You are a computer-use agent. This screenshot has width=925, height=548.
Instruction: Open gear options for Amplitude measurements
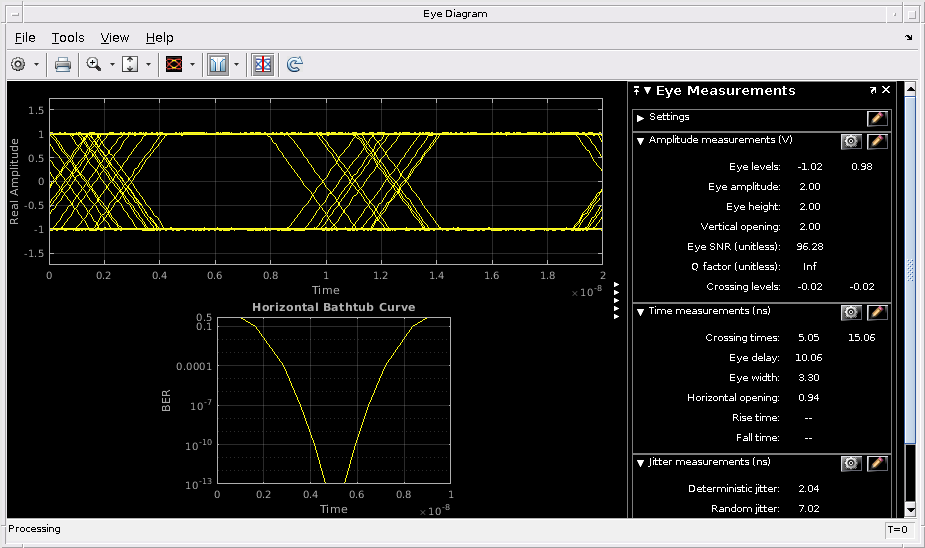(x=851, y=141)
